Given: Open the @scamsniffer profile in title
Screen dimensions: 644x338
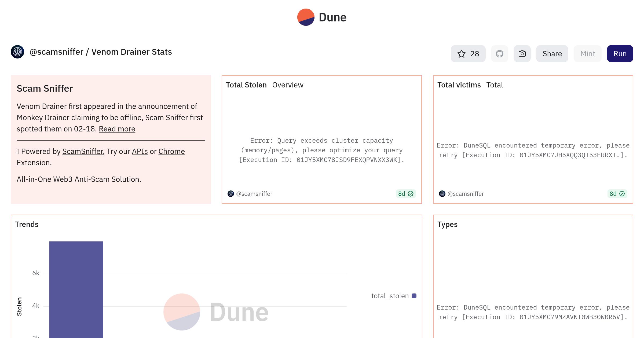Looking at the screenshot, I should [x=56, y=52].
